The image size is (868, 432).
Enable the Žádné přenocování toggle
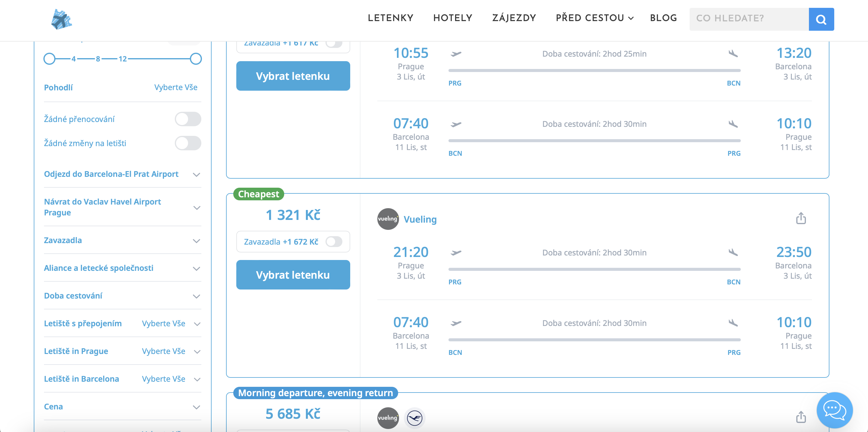pyautogui.click(x=188, y=119)
